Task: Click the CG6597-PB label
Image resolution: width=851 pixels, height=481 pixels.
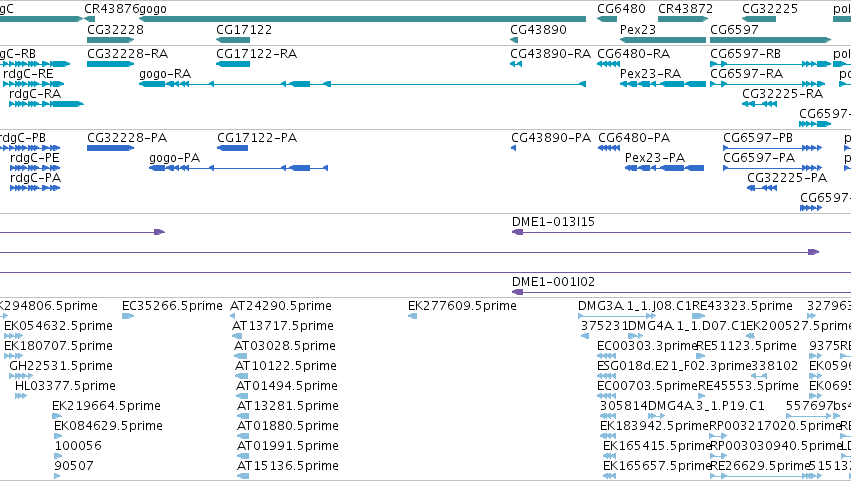Action: point(758,137)
